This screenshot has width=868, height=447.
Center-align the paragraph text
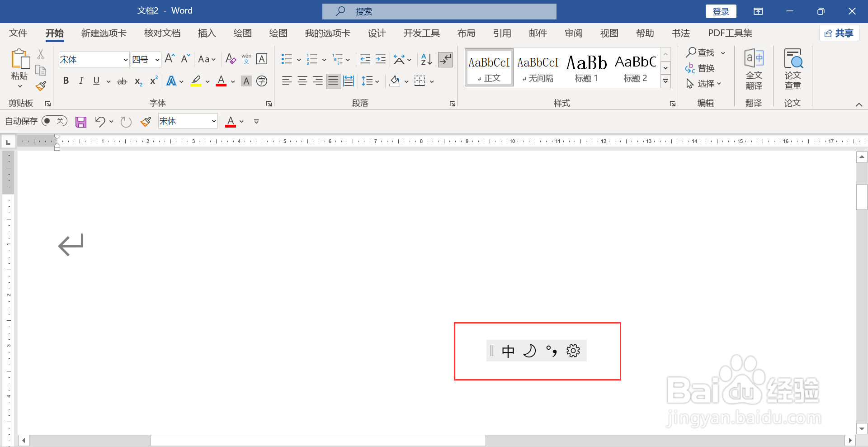(302, 81)
